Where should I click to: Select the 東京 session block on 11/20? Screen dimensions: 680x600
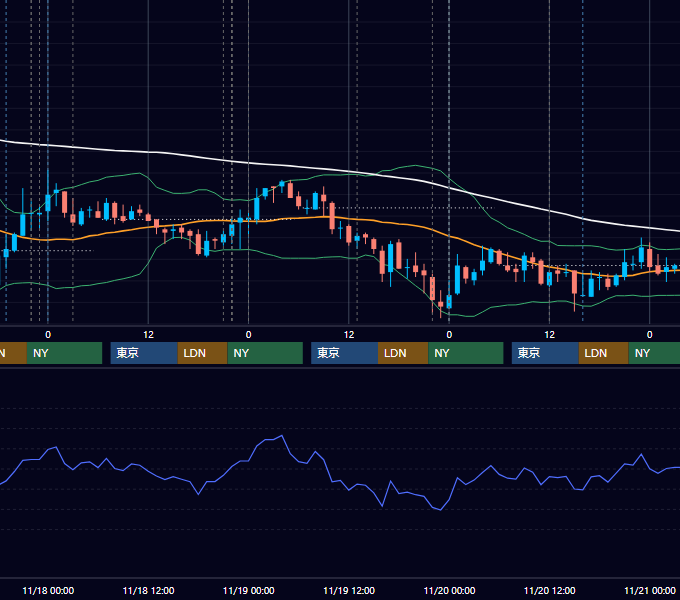(545, 353)
